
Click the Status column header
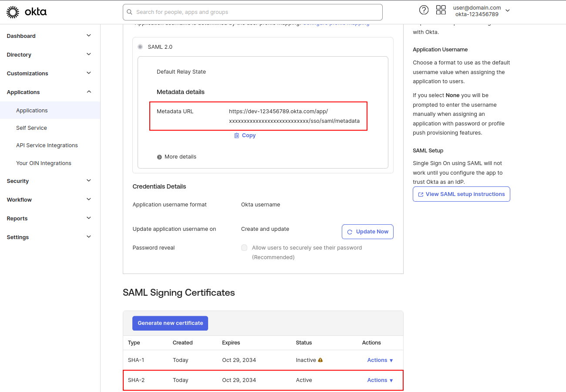pyautogui.click(x=304, y=343)
